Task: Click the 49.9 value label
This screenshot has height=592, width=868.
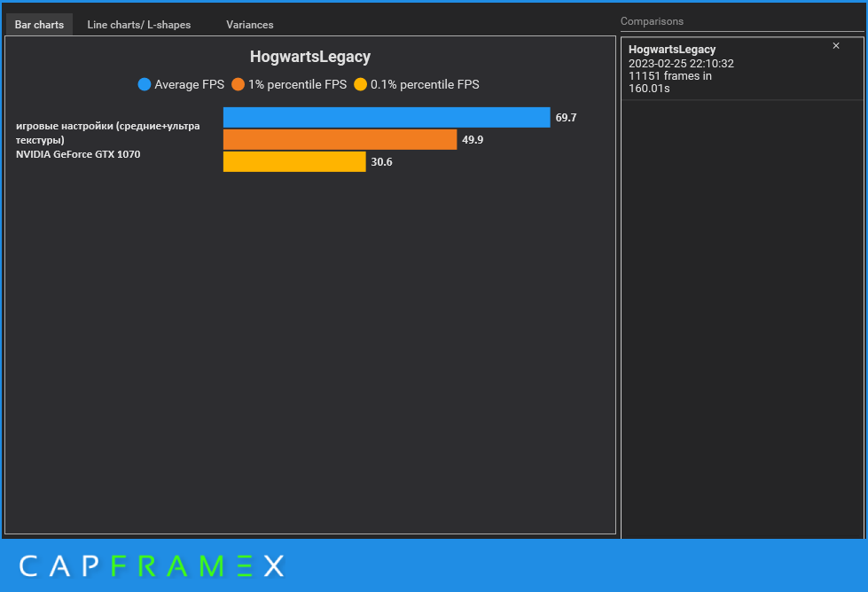Action: 473,139
